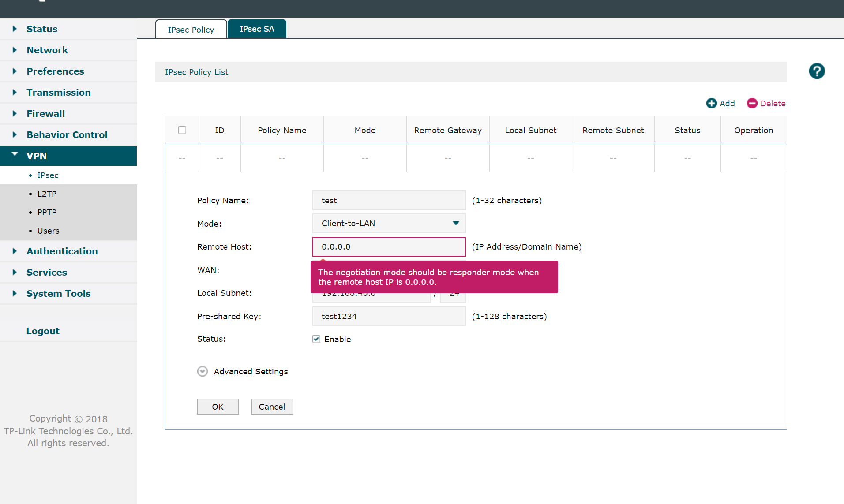This screenshot has width=844, height=504.
Task: Switch to the IPsec SA tab
Action: click(257, 29)
